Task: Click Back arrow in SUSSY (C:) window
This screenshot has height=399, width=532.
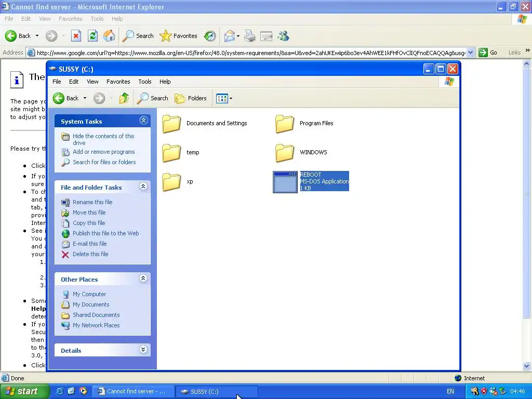Action: pyautogui.click(x=66, y=98)
